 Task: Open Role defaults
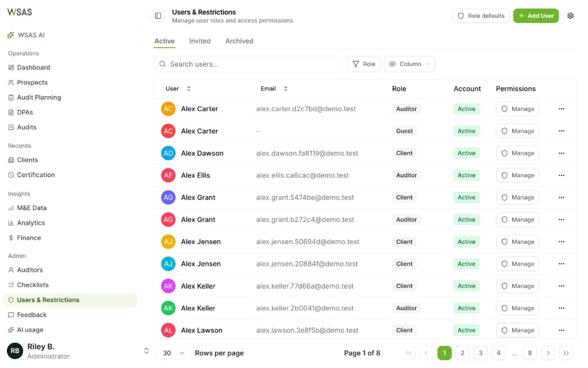click(481, 16)
